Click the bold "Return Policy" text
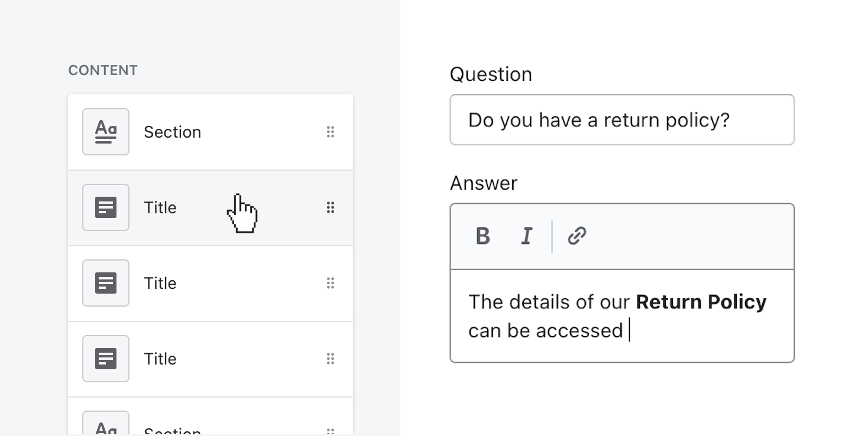This screenshot has height=436, width=868. [x=701, y=302]
